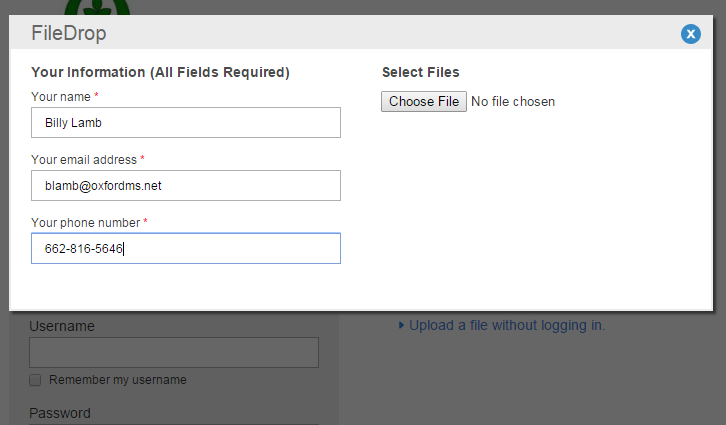Click into the email address field
This screenshot has height=425, width=726.
tap(186, 185)
